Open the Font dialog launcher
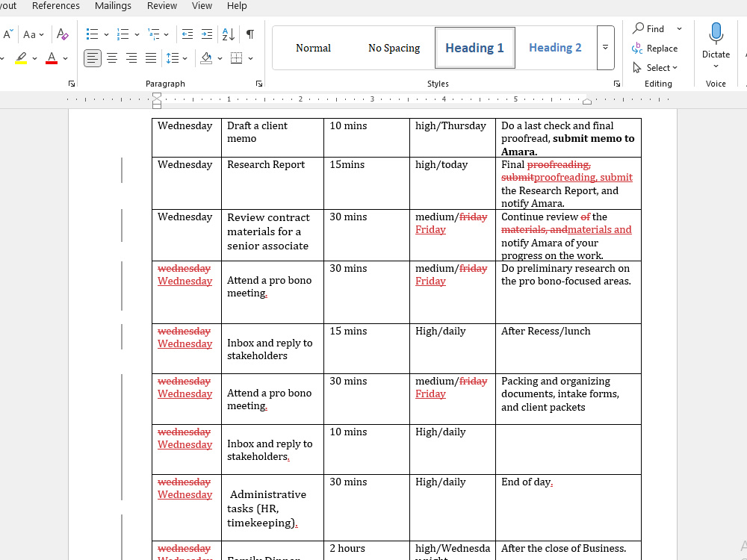Screen dimensions: 747x560 coord(72,84)
